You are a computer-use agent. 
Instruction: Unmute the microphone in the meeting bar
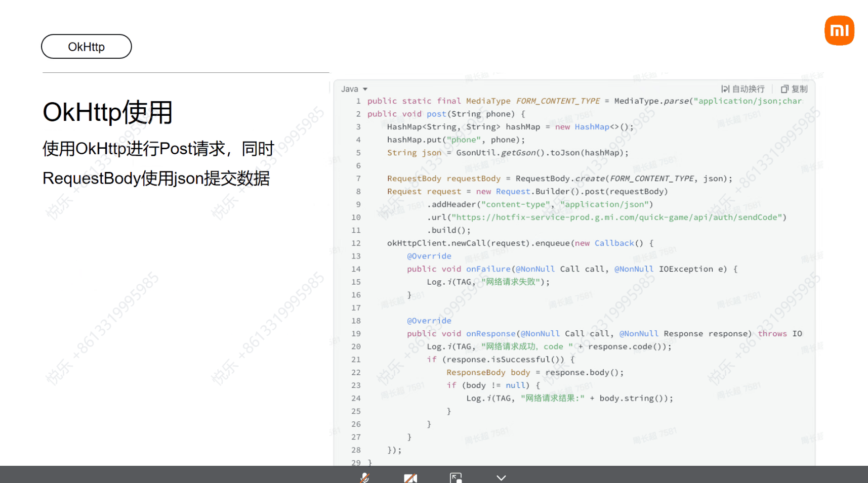(364, 478)
